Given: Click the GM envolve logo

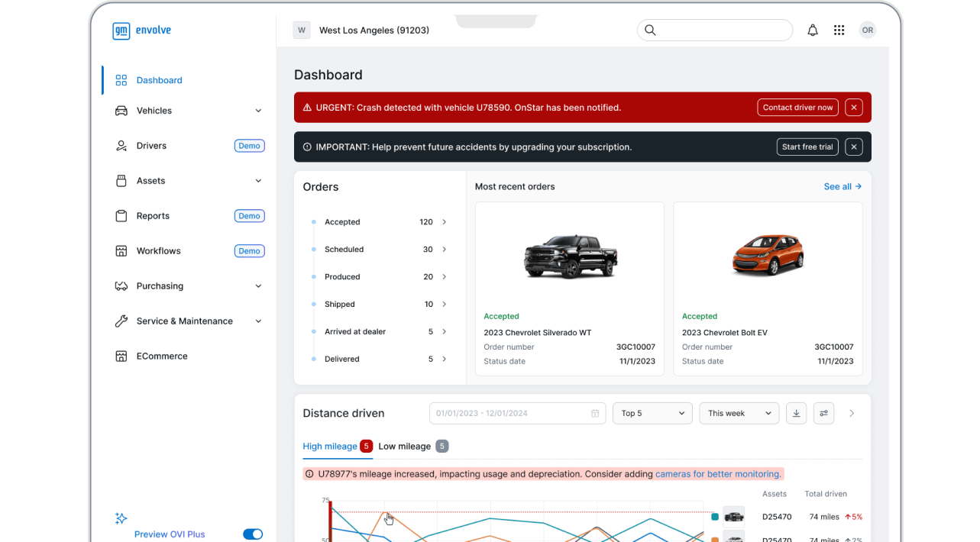Looking at the screenshot, I should point(142,31).
